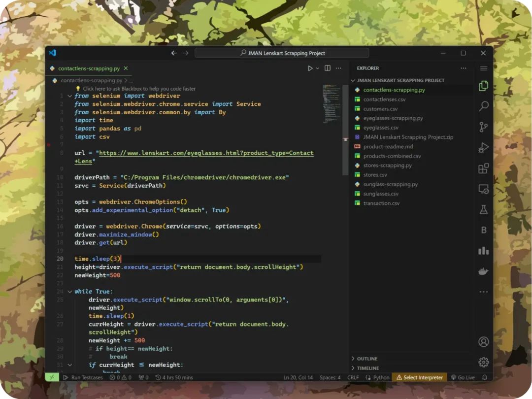Select the contactlens-scrapping.py editor tab
Screen dimensions: 532x399
tap(89, 68)
